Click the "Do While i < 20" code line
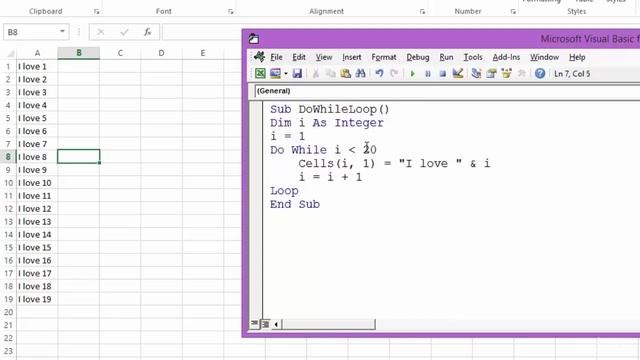 (323, 150)
